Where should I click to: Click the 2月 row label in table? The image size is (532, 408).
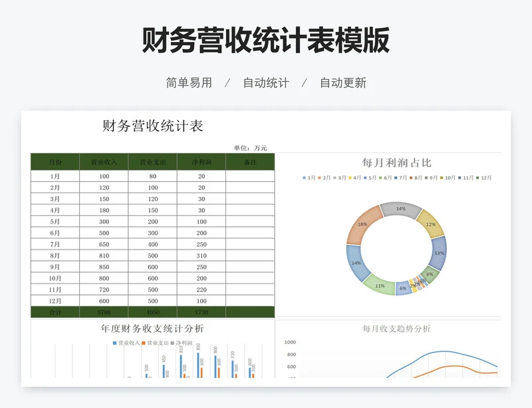pyautogui.click(x=55, y=188)
